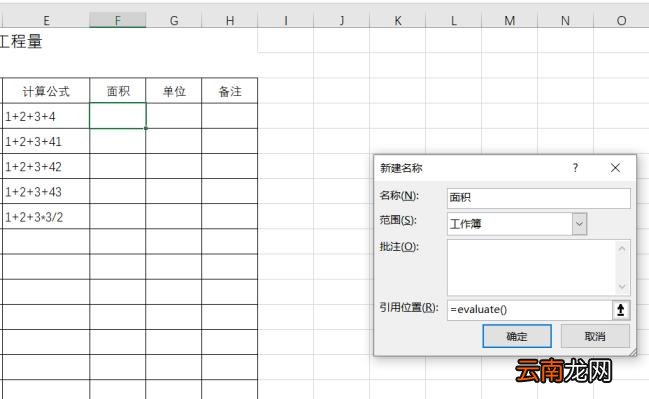The height and width of the screenshot is (399, 649).
Task: Click the 引用位置 field with =evaluate()
Action: [530, 310]
